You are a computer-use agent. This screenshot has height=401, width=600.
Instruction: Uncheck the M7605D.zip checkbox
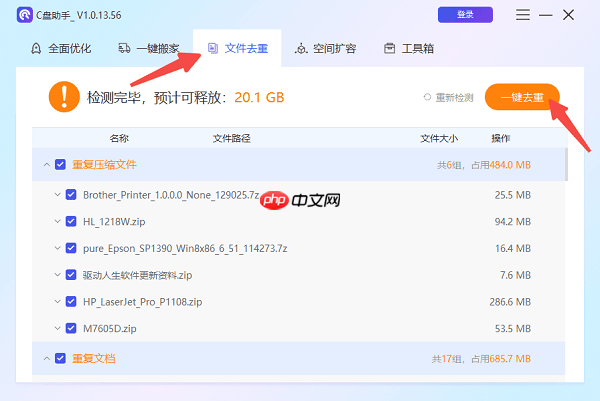click(71, 328)
